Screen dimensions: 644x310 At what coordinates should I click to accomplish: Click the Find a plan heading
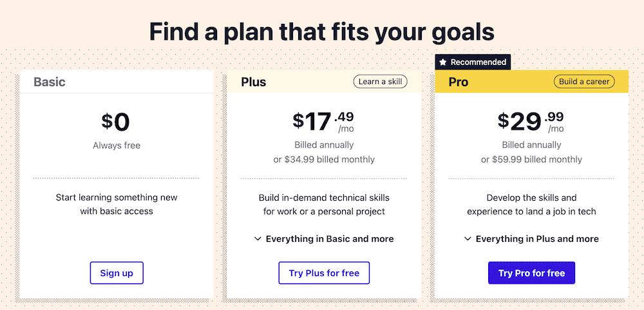pos(321,32)
